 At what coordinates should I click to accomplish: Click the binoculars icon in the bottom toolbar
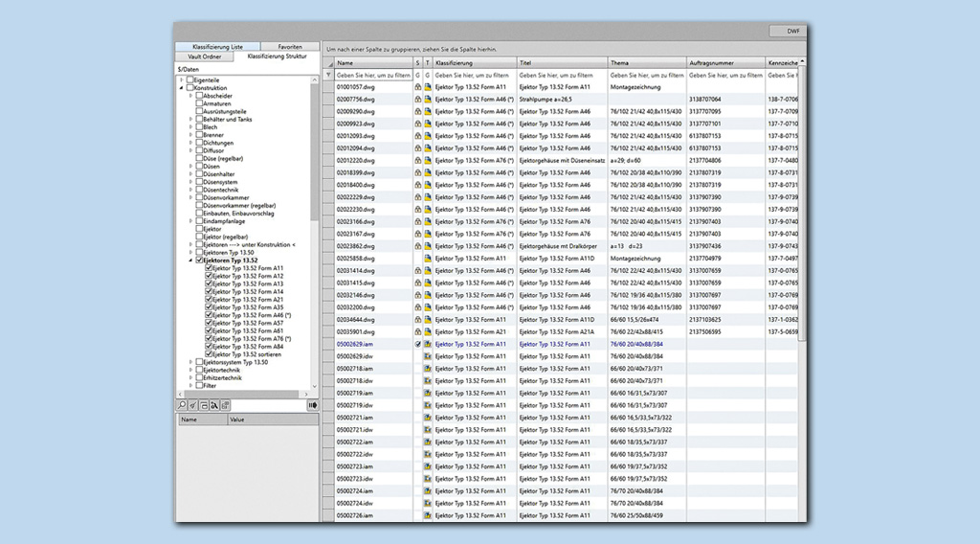point(205,405)
